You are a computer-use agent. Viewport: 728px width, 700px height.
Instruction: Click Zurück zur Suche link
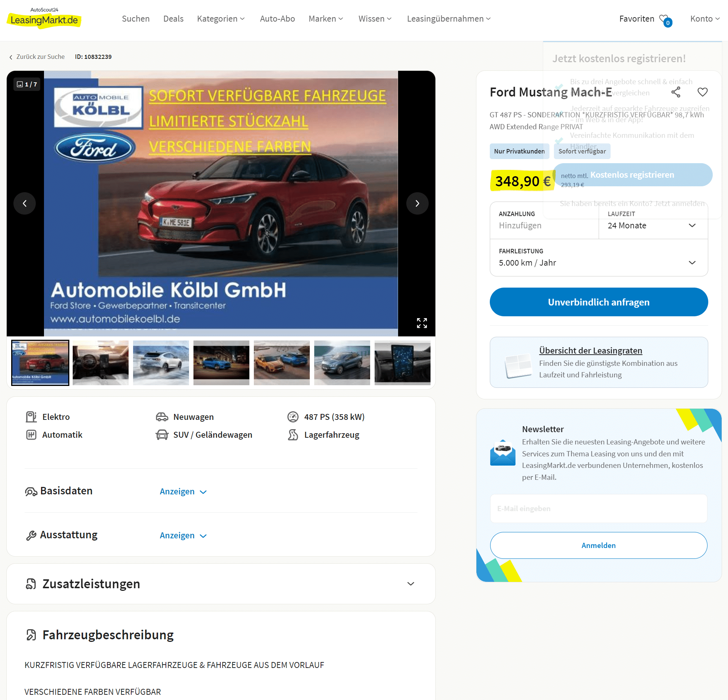pos(40,57)
